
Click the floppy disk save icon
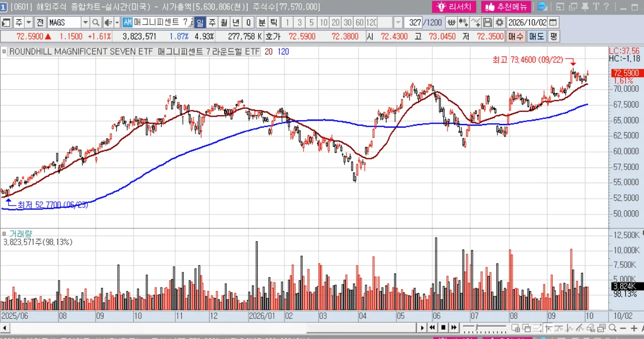point(487,23)
